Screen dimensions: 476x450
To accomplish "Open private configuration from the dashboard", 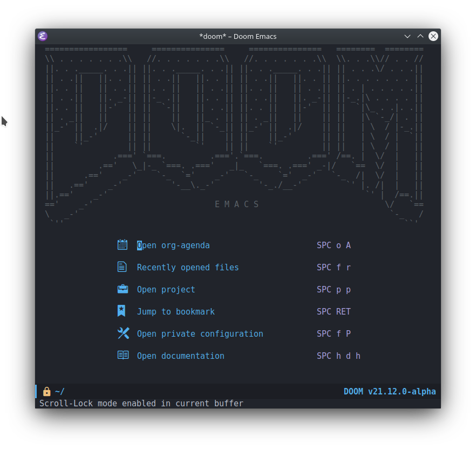I will (199, 333).
